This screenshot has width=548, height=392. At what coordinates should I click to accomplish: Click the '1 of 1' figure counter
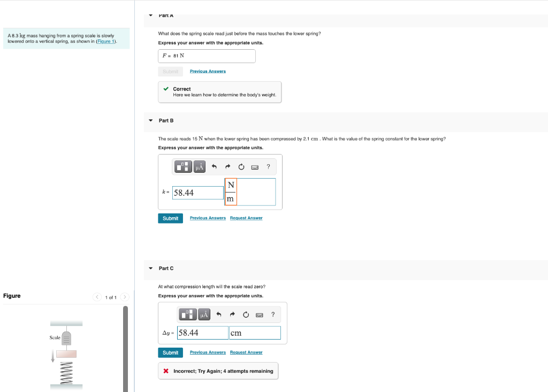click(111, 298)
